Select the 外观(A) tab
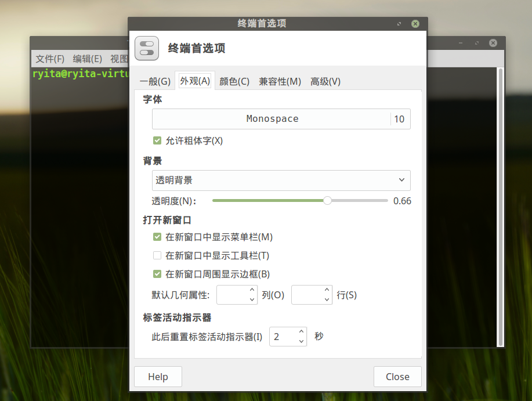This screenshot has height=401, width=532. 195,81
